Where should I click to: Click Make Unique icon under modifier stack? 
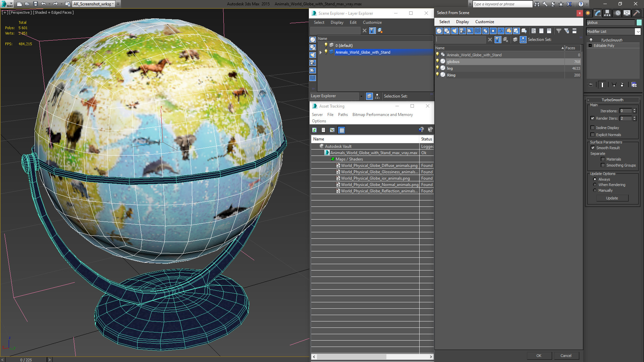point(614,85)
